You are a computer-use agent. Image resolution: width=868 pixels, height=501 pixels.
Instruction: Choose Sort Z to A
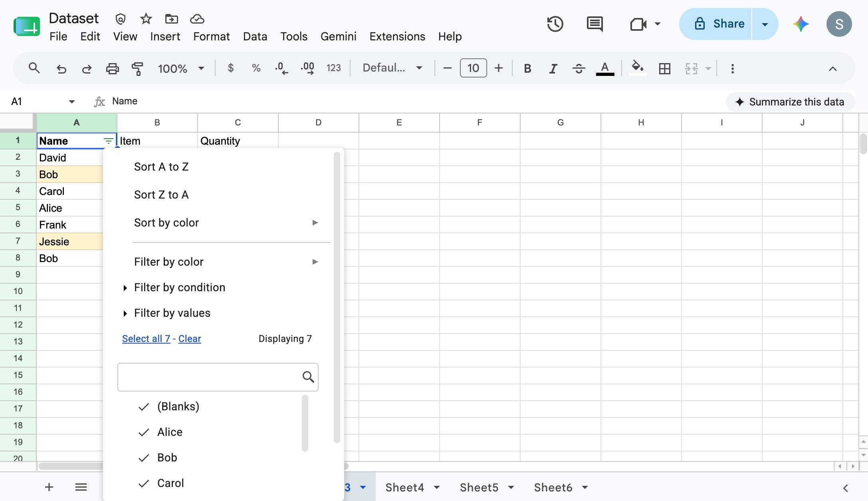161,195
